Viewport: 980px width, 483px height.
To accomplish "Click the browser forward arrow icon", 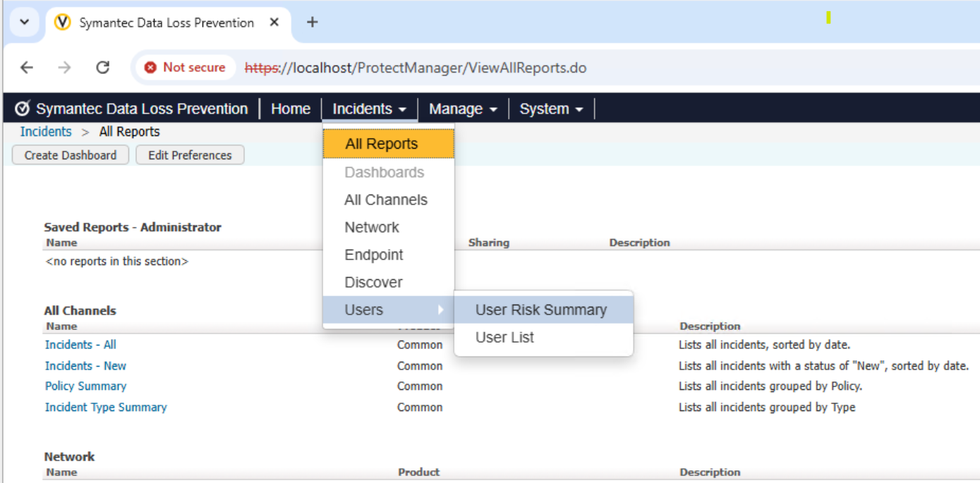I will pos(64,68).
